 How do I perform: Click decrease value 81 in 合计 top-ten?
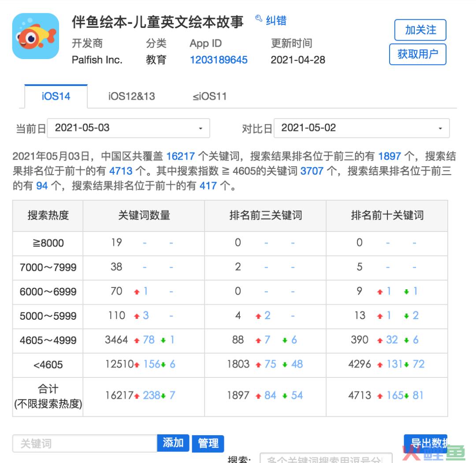[x=418, y=395]
